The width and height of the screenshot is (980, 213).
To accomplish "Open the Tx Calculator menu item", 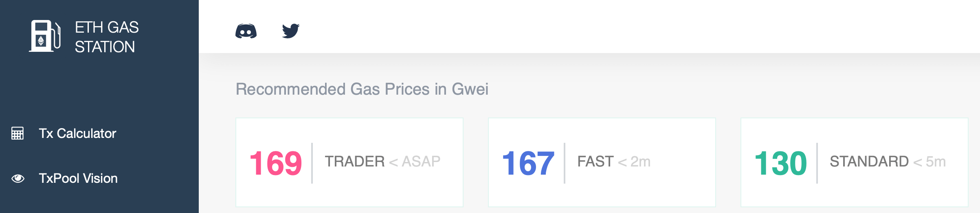I will [x=77, y=133].
